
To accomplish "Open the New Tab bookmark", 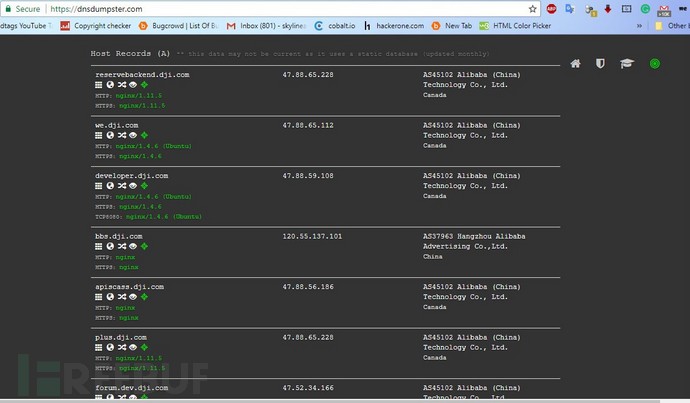I will [x=451, y=26].
